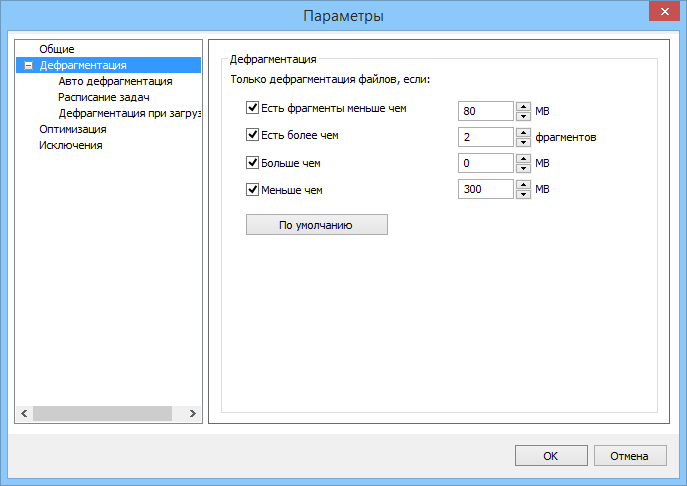The height and width of the screenshot is (486, 687).
Task: Toggle the Меньше чем checkbox
Action: click(252, 190)
